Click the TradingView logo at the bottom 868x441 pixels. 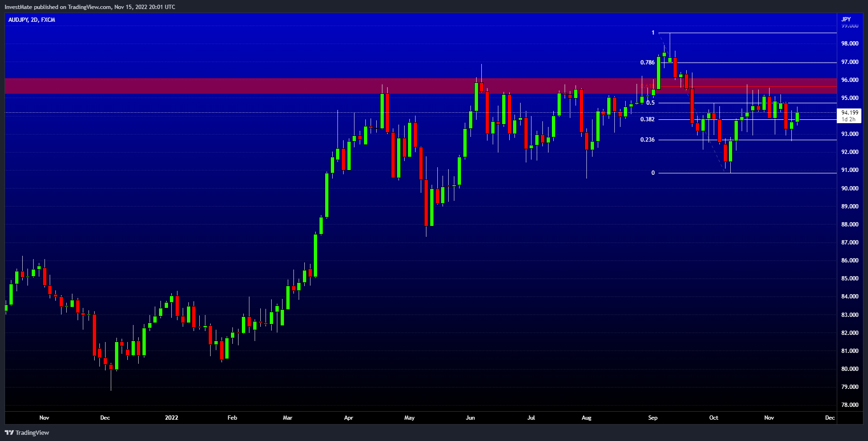click(27, 432)
